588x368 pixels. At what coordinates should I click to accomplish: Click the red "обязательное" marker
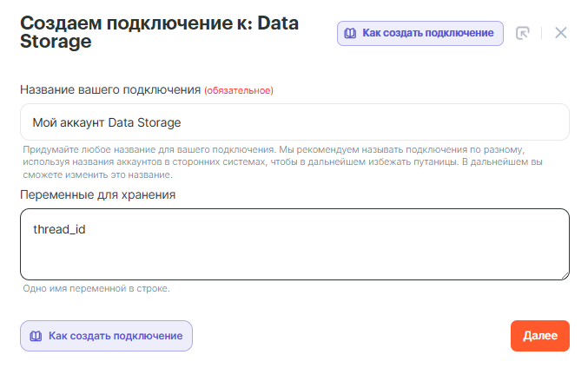[239, 89]
